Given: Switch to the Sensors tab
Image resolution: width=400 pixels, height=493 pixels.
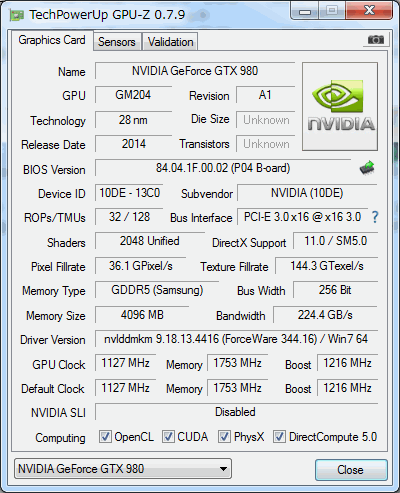Looking at the screenshot, I should [x=117, y=42].
